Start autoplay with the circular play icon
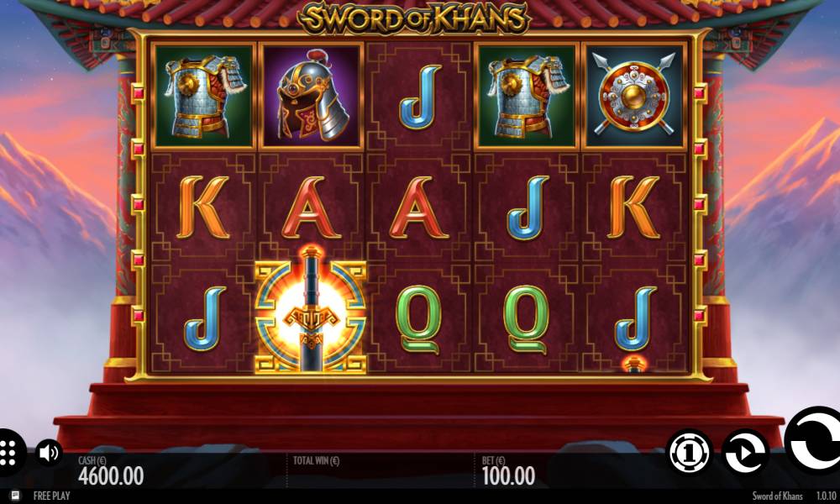Viewport: 840px width, 504px height. pyautogui.click(x=744, y=453)
